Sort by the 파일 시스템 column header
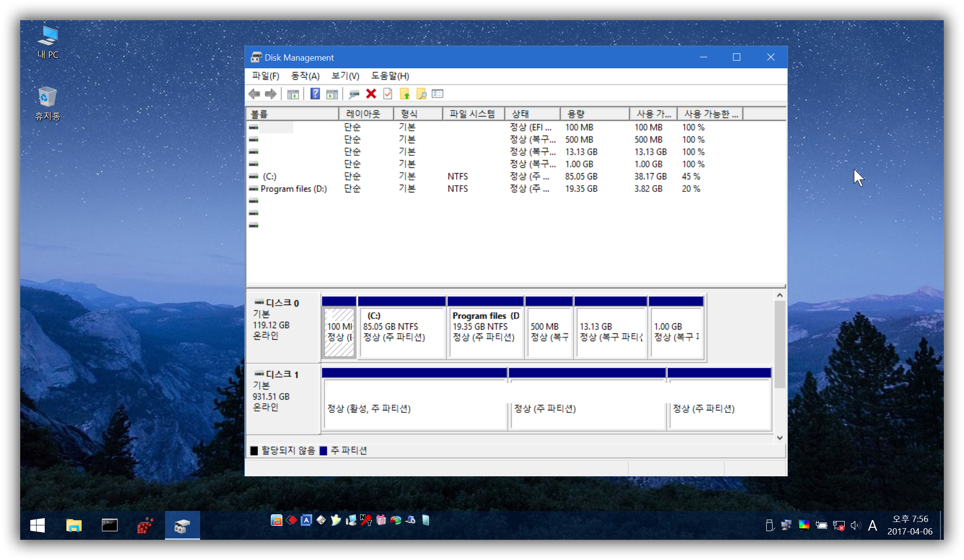This screenshot has width=964, height=560. pyautogui.click(x=474, y=114)
